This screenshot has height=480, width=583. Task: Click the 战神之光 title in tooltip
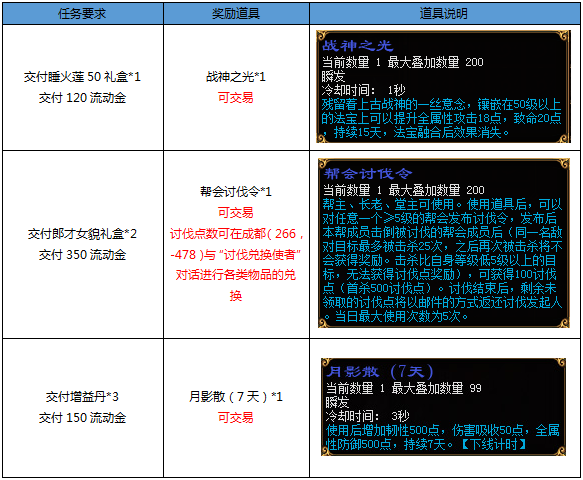[357, 46]
